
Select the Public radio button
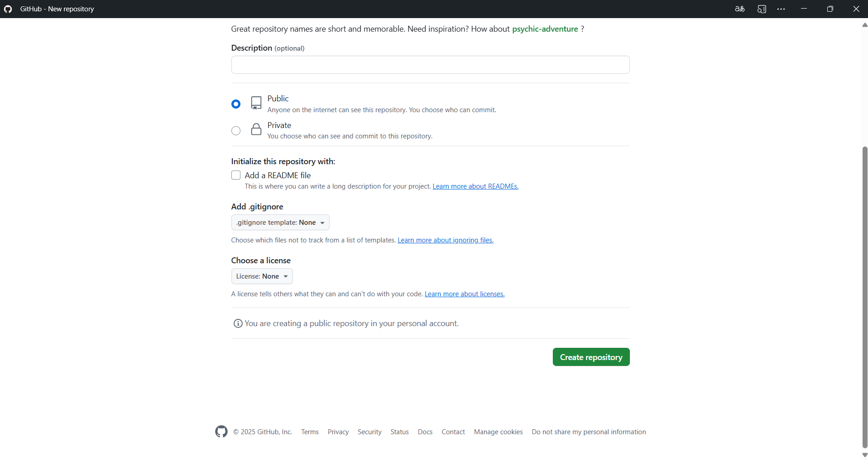coord(236,104)
